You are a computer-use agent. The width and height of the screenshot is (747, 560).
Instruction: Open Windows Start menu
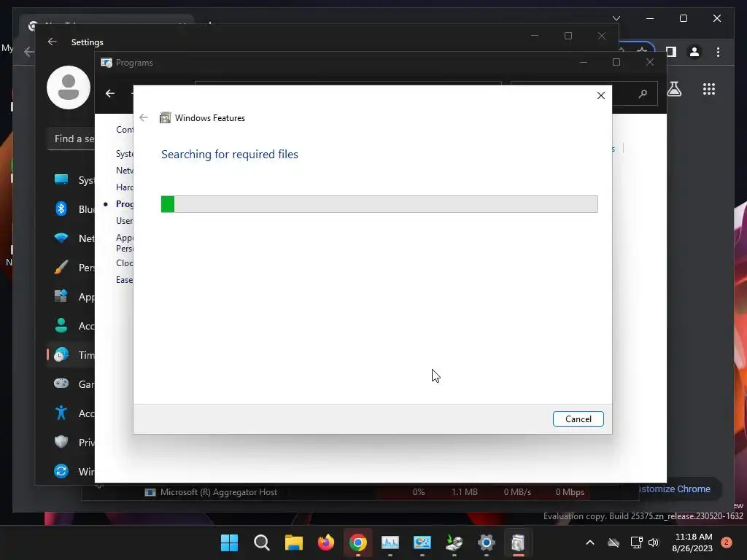coord(229,542)
